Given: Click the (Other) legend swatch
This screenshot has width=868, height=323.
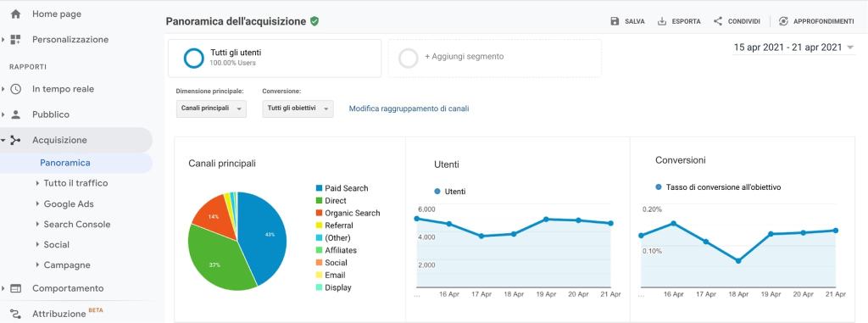Looking at the screenshot, I should point(319,237).
